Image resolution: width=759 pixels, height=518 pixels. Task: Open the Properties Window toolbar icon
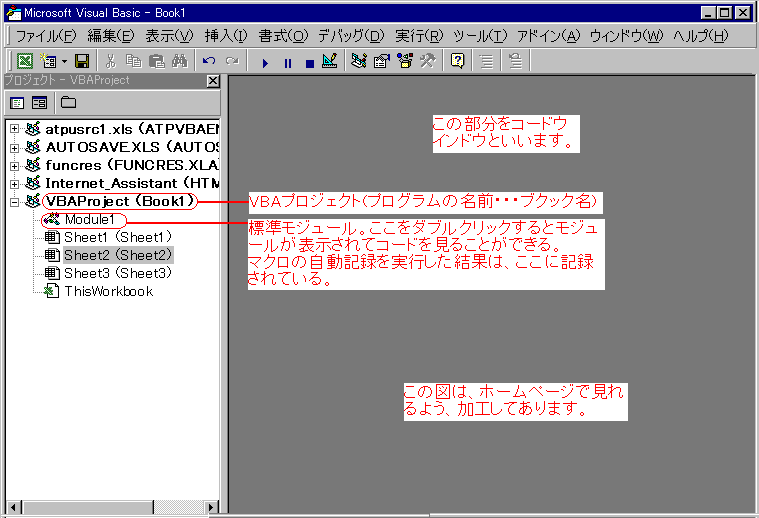[382, 61]
